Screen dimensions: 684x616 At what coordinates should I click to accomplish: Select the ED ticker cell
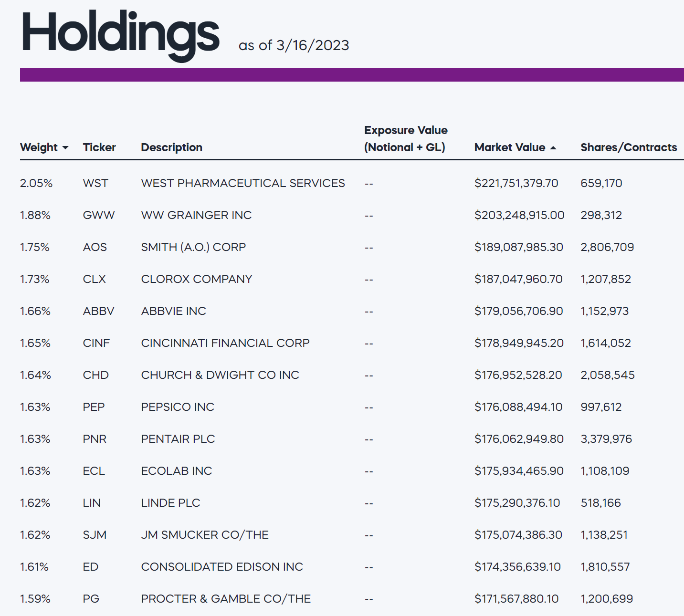91,567
